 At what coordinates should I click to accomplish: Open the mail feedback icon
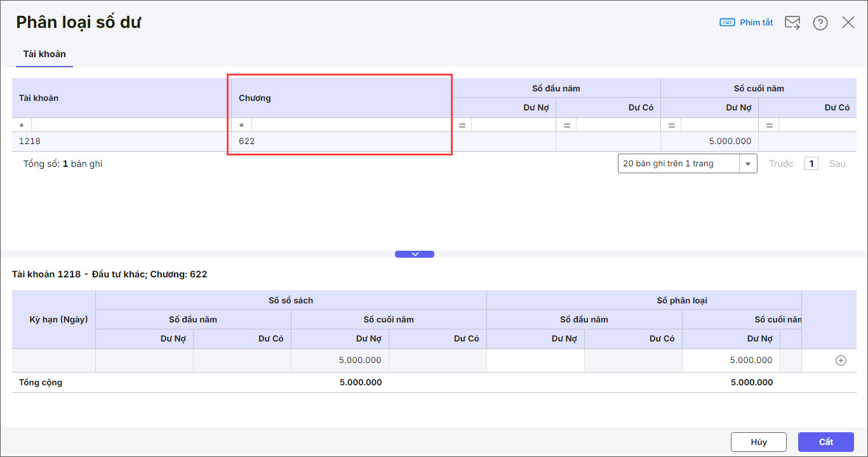792,23
